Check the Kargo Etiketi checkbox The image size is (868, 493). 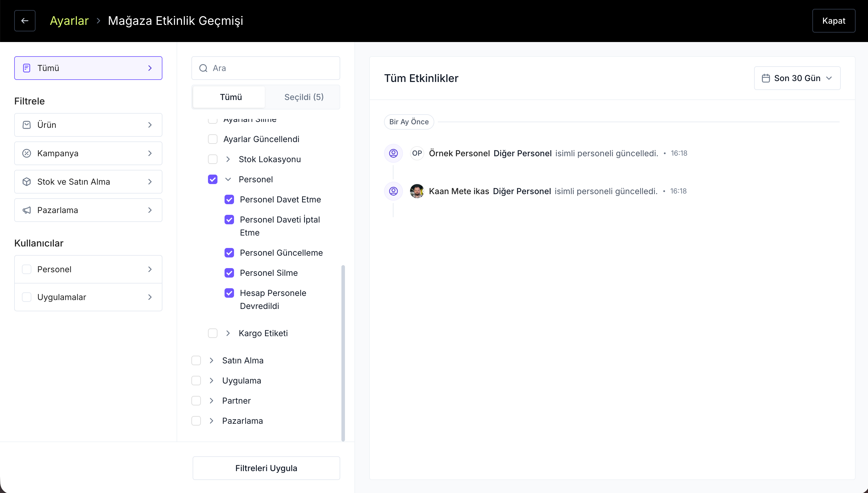pyautogui.click(x=212, y=333)
